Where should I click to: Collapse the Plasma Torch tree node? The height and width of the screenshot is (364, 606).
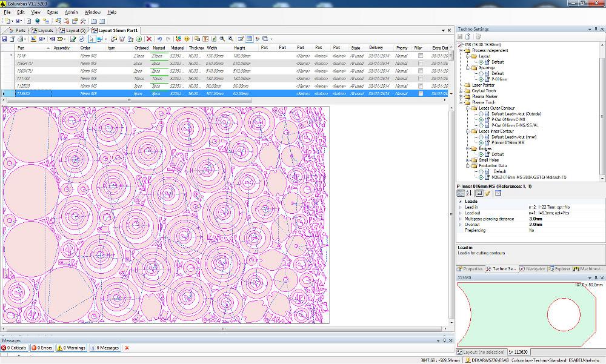click(459, 102)
